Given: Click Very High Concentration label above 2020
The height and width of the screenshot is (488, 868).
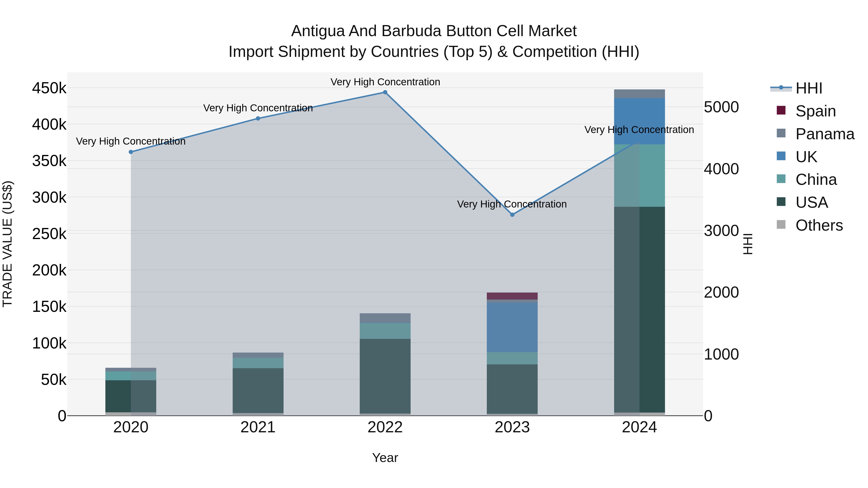Looking at the screenshot, I should (x=131, y=141).
